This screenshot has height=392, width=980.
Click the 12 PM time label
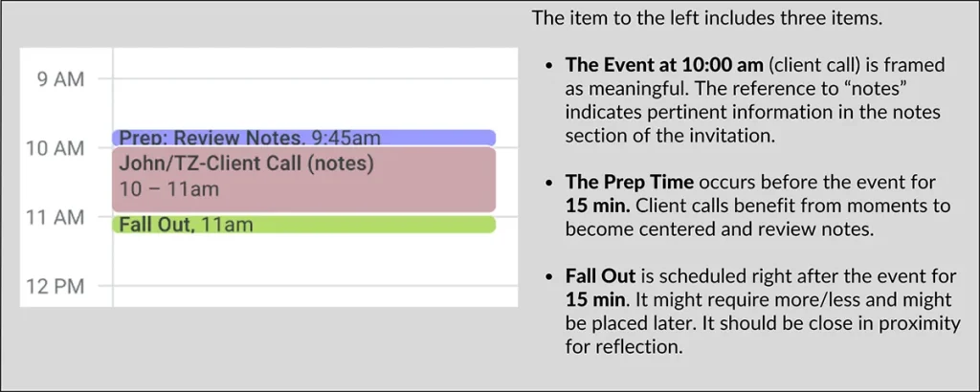pos(55,287)
